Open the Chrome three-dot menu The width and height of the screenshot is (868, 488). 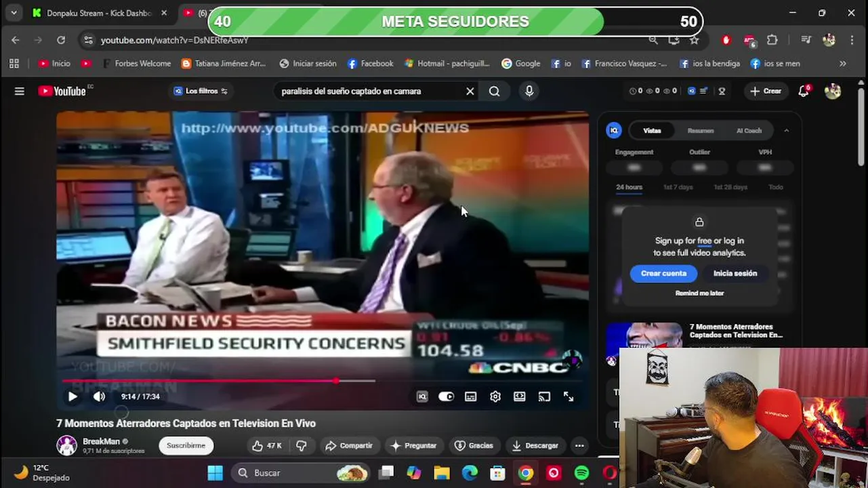point(852,40)
